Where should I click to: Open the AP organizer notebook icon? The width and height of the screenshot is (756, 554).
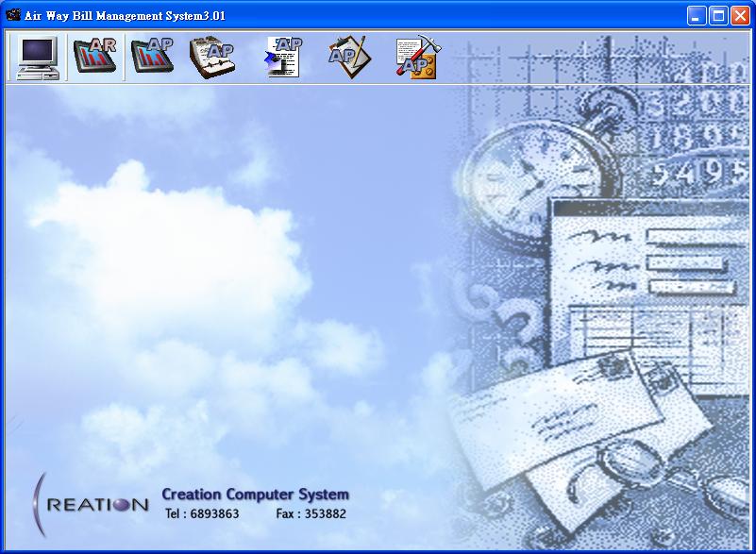(x=212, y=57)
